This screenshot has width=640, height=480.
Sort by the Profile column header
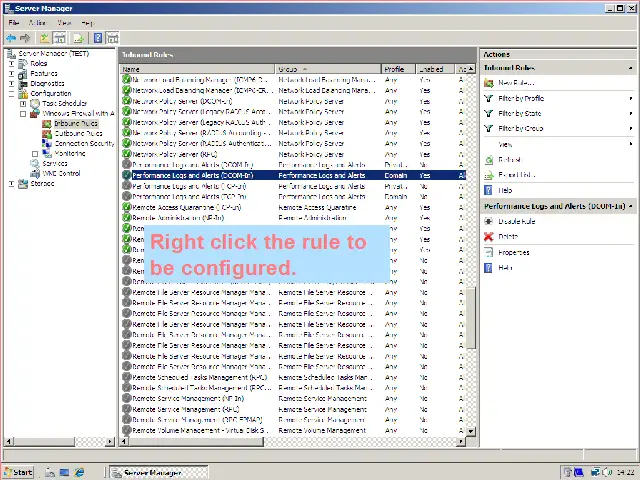399,69
